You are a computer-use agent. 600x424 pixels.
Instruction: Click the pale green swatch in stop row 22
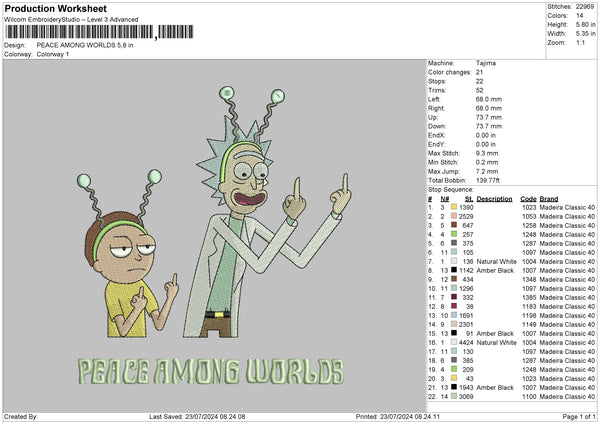pyautogui.click(x=454, y=396)
